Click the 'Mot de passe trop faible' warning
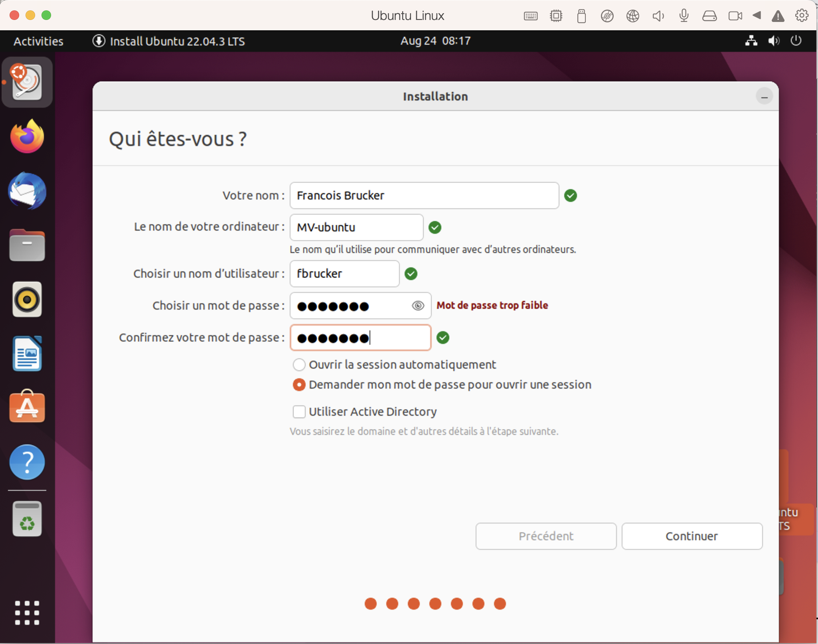818x644 pixels. pos(492,305)
